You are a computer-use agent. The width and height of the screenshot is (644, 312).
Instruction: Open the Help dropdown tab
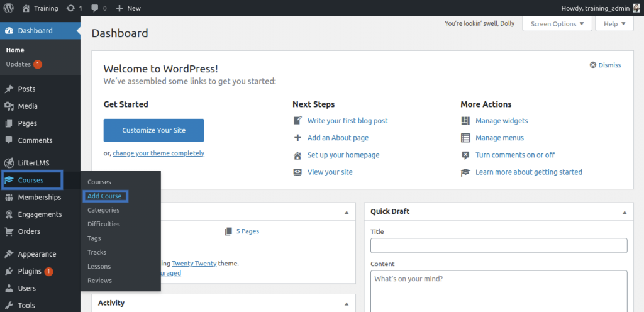pyautogui.click(x=614, y=24)
